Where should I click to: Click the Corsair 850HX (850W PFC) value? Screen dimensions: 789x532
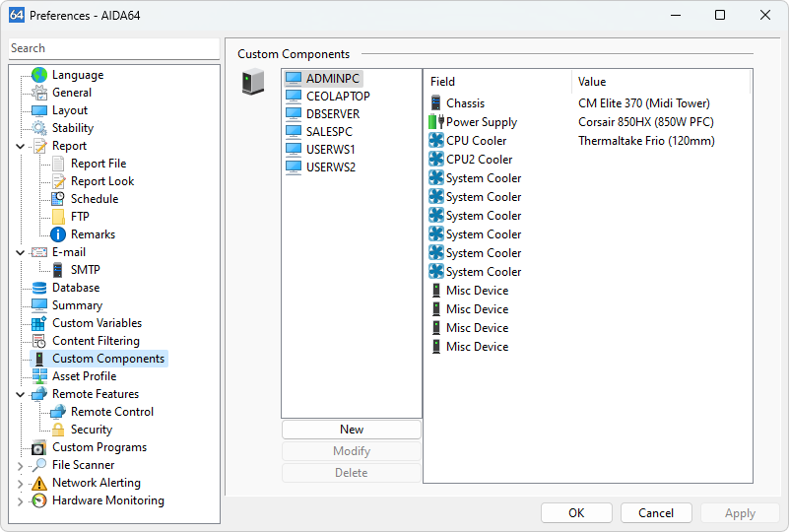point(645,122)
